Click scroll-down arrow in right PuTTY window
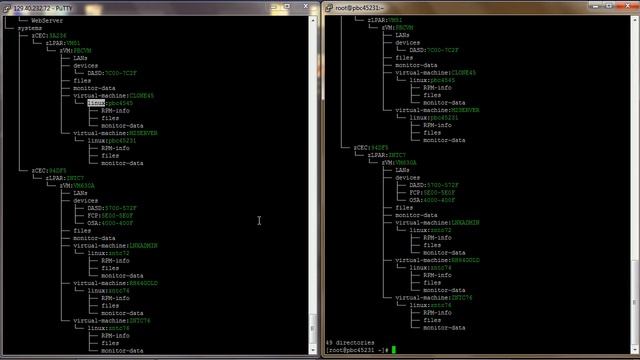The height and width of the screenshot is (360, 640). click(x=635, y=349)
